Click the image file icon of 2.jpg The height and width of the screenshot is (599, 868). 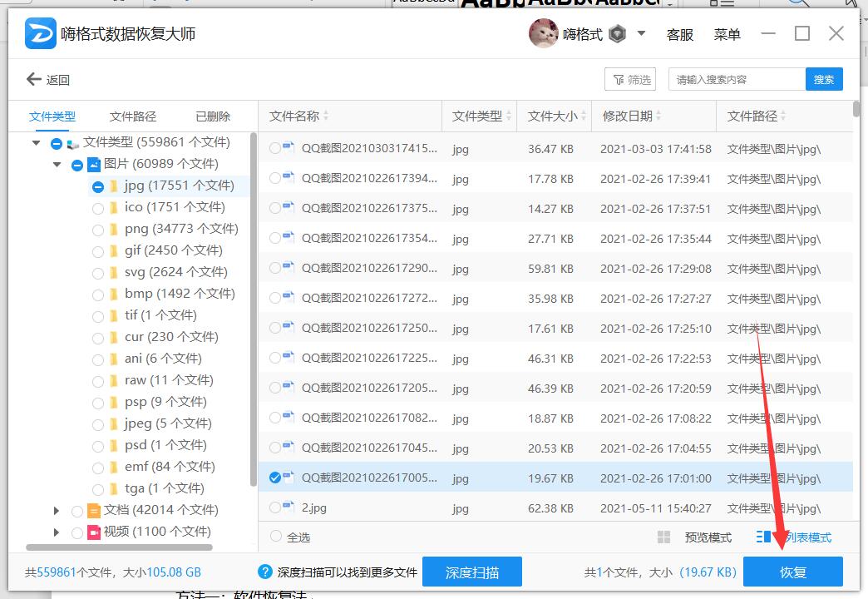coord(289,505)
